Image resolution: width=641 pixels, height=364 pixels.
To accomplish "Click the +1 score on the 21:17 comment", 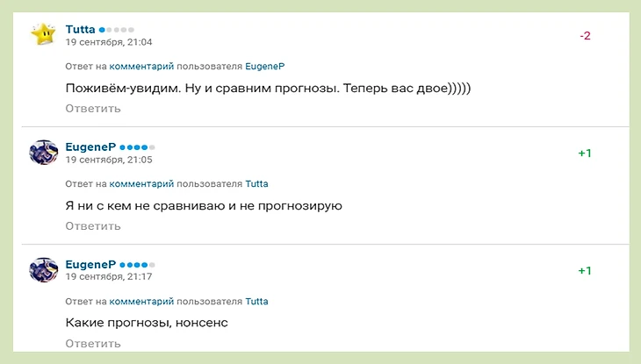I will pyautogui.click(x=585, y=271).
